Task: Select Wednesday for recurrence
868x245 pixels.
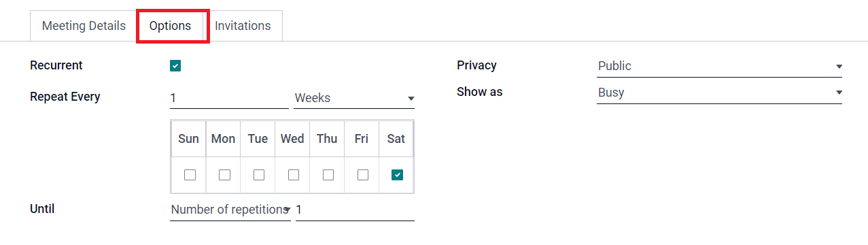Action: click(x=294, y=175)
